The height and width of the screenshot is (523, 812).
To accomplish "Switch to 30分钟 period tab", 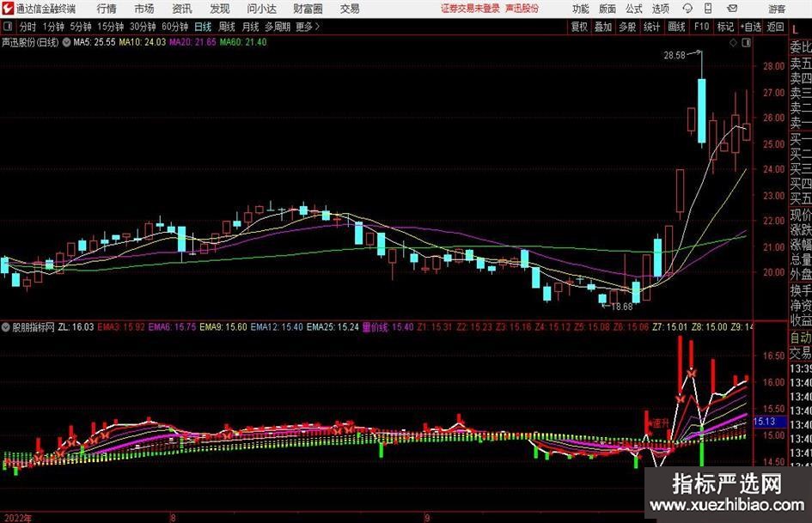I will [143, 27].
